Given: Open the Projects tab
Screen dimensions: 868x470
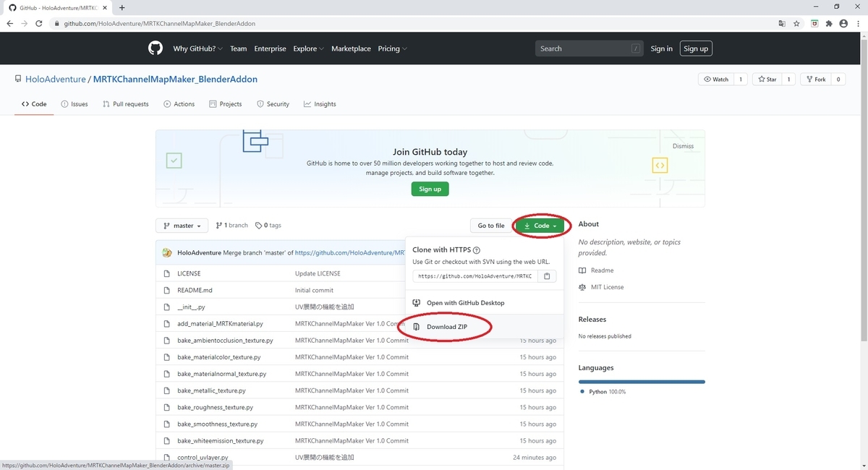Looking at the screenshot, I should 226,104.
